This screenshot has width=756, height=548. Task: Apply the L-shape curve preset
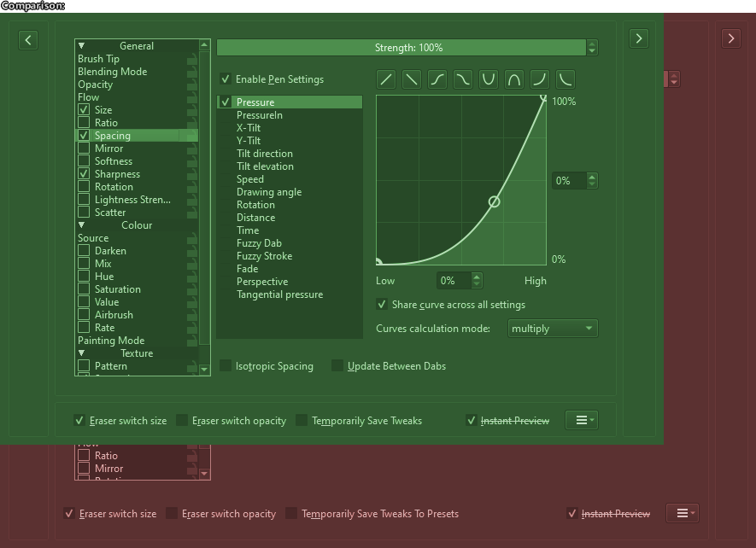(566, 79)
